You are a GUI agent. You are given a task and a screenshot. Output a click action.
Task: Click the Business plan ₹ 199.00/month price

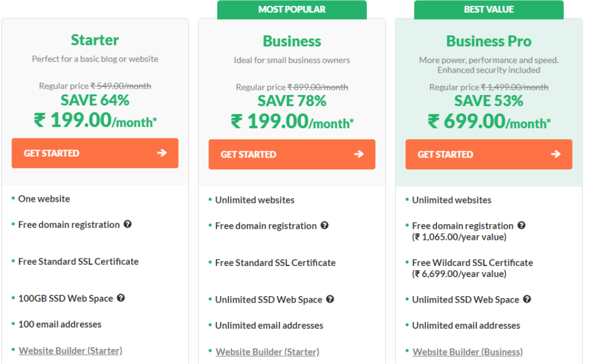coord(292,122)
